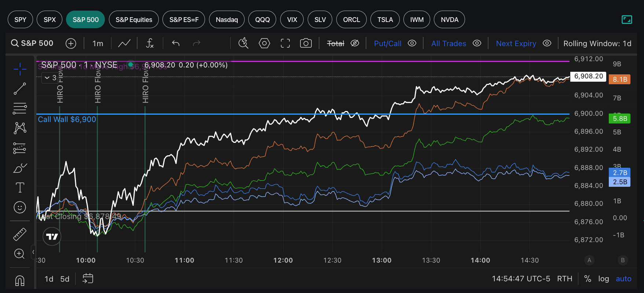
Task: Toggle auto scale mode
Action: coord(623,279)
